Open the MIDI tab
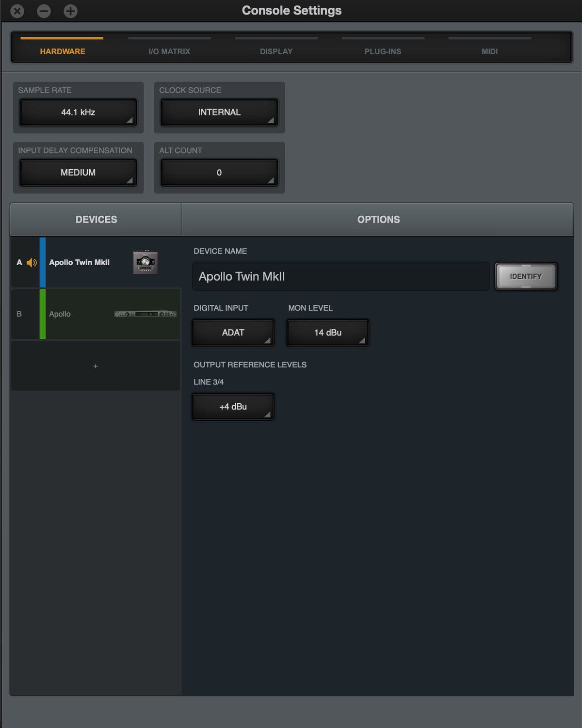This screenshot has width=582, height=728. pyautogui.click(x=489, y=51)
